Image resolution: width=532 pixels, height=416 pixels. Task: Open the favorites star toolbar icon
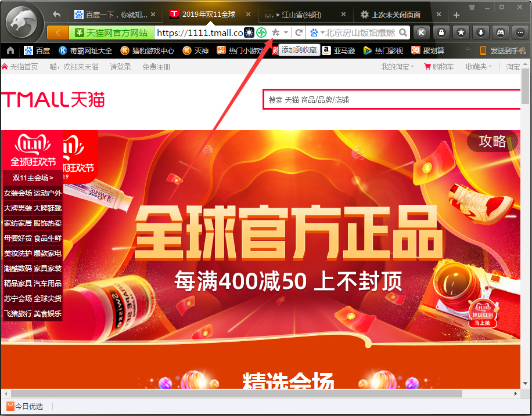click(x=461, y=33)
